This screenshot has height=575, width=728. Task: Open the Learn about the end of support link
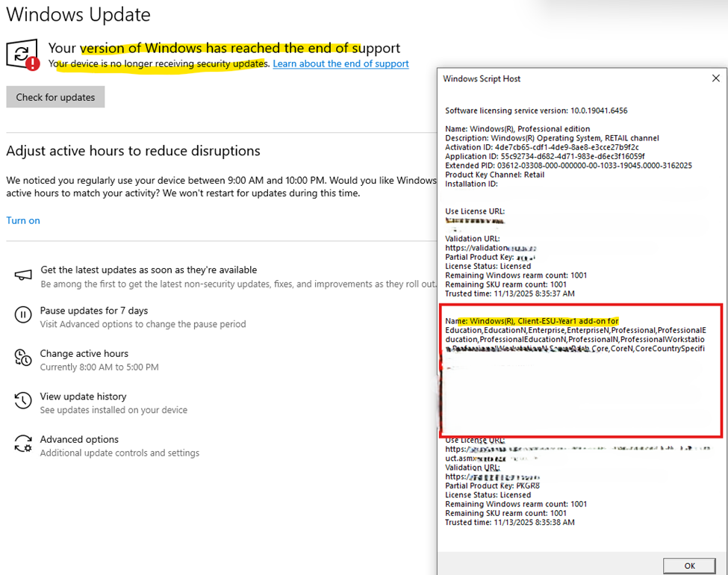[340, 64]
